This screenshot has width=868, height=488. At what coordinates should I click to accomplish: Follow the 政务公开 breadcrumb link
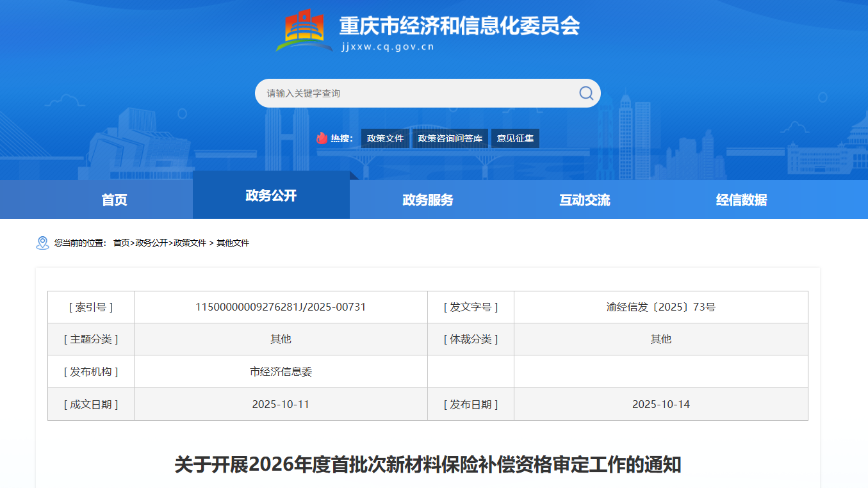click(x=151, y=243)
